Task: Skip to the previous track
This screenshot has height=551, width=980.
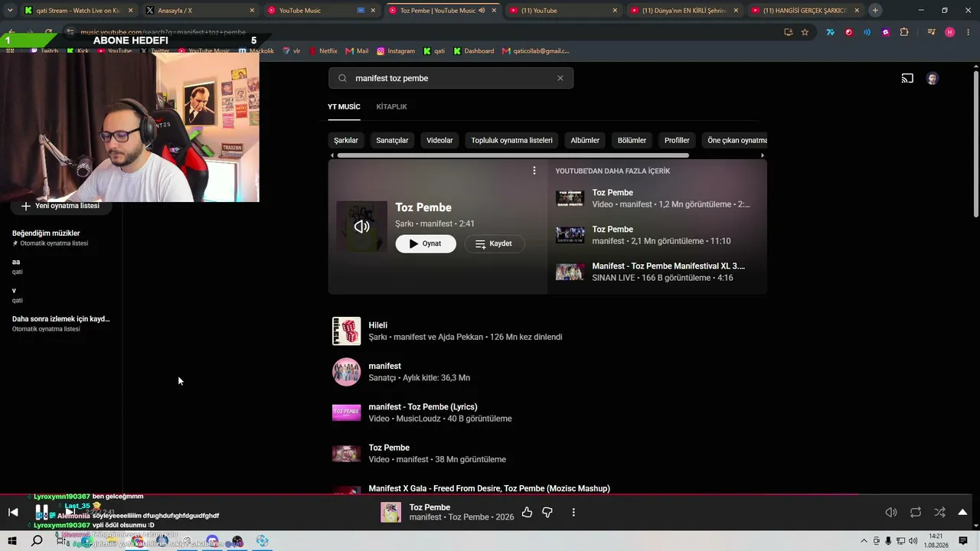Action: click(x=13, y=513)
